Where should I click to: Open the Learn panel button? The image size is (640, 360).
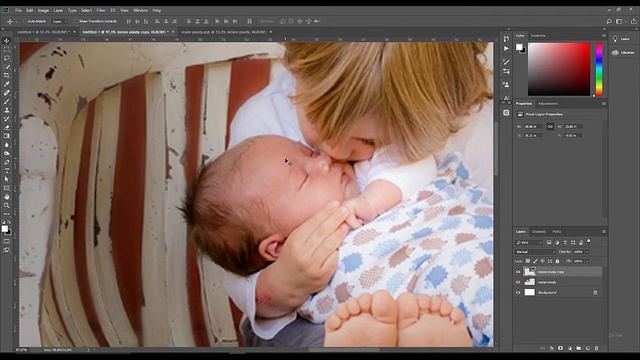pos(621,39)
